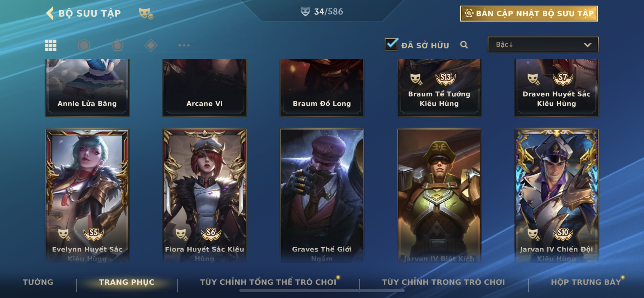Select the hexagon rarity filter icon

[x=84, y=45]
